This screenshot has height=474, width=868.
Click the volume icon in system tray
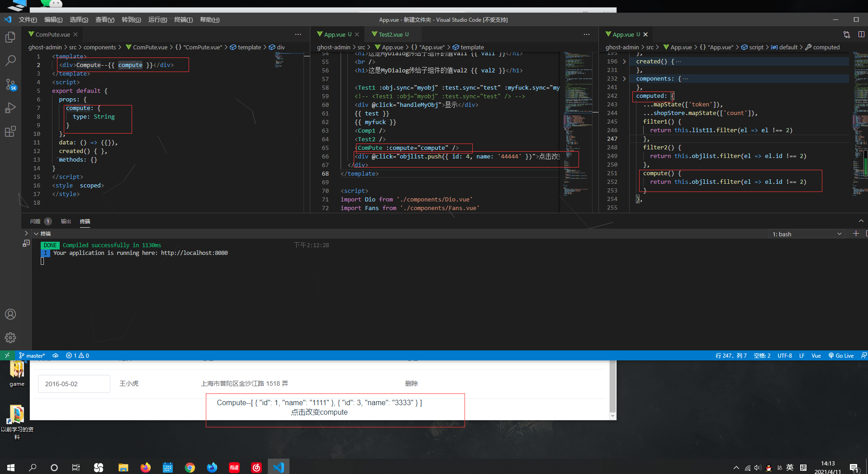(x=758, y=468)
